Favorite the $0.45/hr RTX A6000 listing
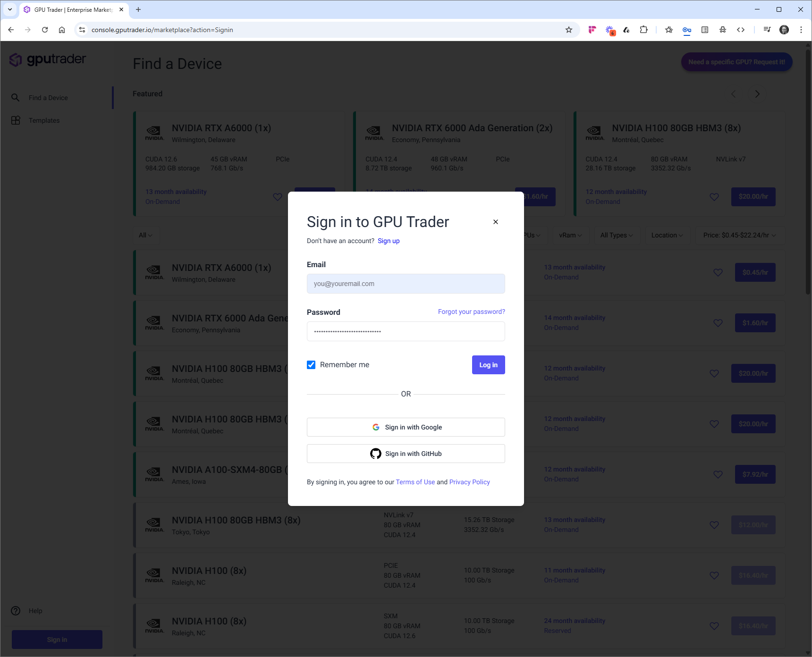Screen dimensions: 812x657 click(718, 272)
